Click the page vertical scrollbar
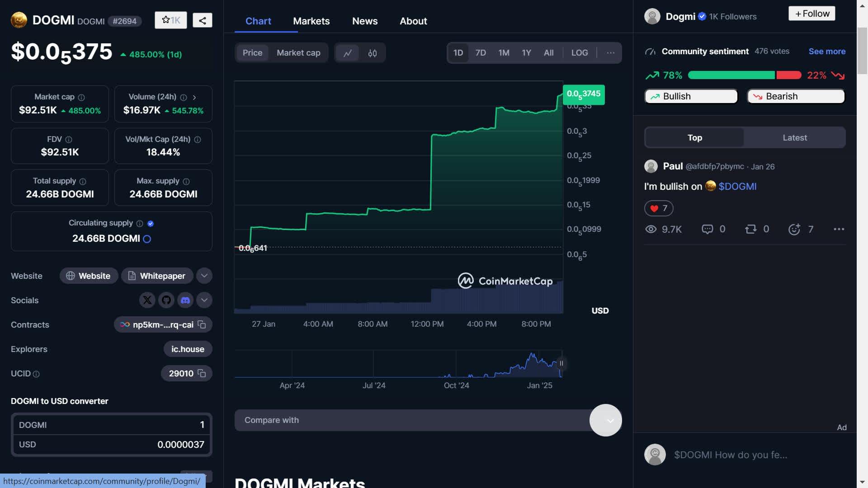The height and width of the screenshot is (488, 868). [x=862, y=51]
